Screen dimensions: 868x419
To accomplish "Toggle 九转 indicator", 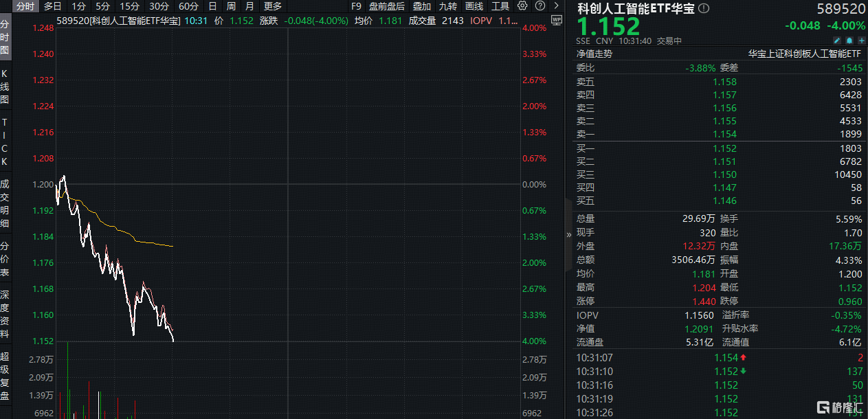I will 448,6.
